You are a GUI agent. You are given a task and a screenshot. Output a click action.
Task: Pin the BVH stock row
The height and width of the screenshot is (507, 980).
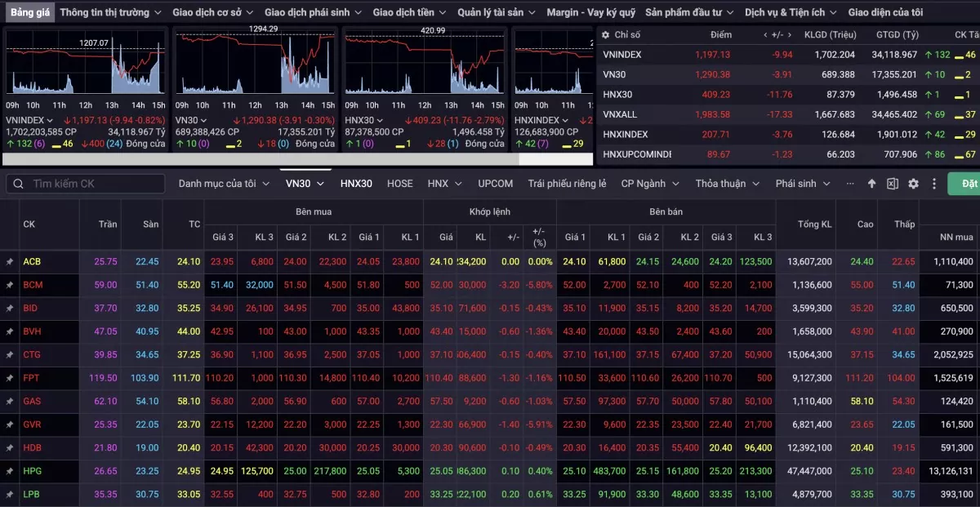point(10,331)
